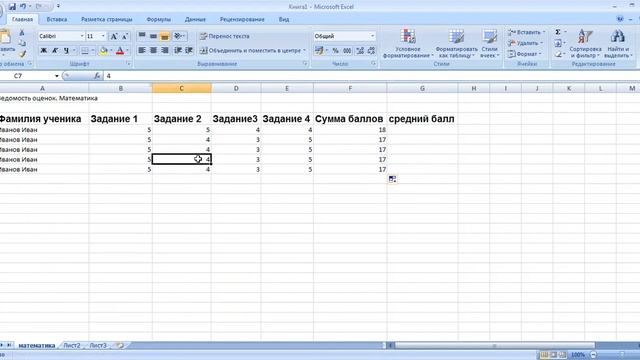Decrease decimal places
The height and width of the screenshot is (360, 640).
click(x=371, y=51)
